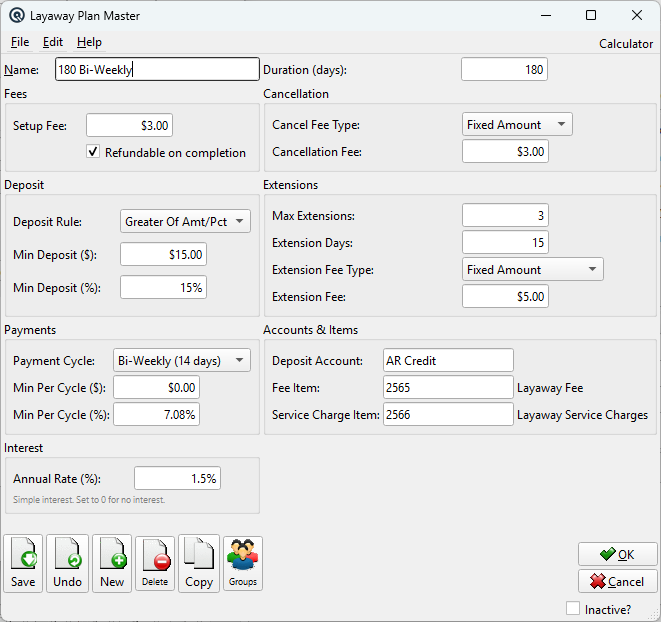Create a new plan with New icon
This screenshot has width=661, height=622.
tap(112, 563)
